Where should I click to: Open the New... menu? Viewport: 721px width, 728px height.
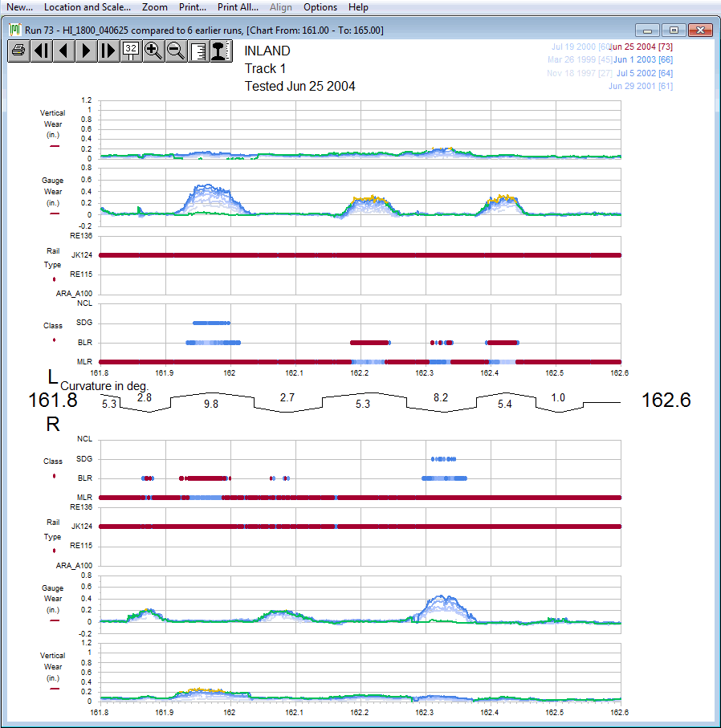point(19,7)
